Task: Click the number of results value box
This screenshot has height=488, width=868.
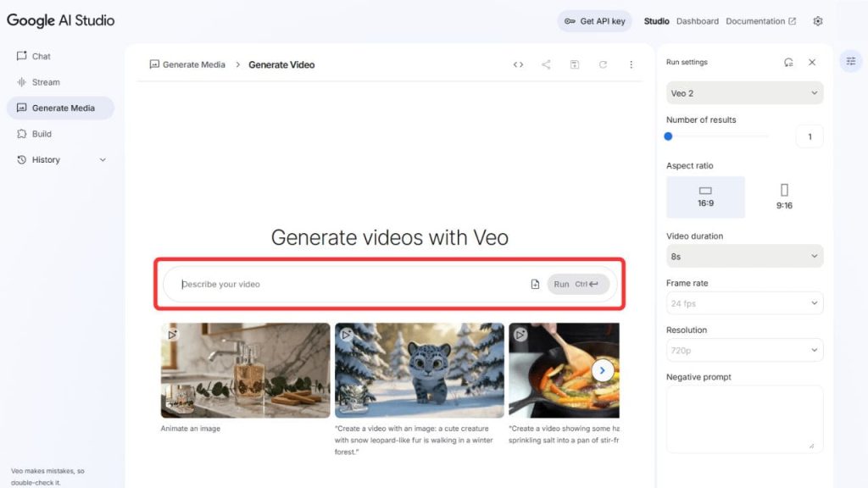Action: (810, 136)
